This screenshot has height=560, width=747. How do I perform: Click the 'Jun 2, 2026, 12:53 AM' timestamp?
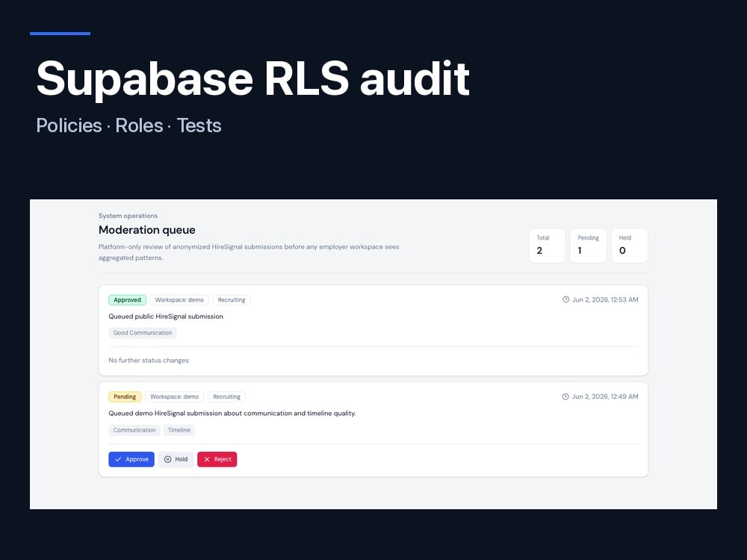point(605,299)
